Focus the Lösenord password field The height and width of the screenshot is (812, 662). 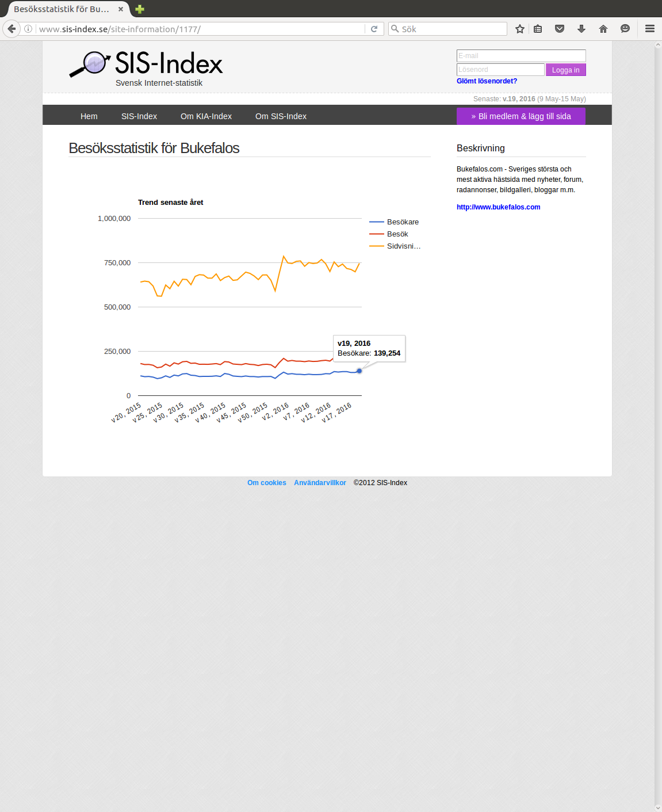click(500, 70)
